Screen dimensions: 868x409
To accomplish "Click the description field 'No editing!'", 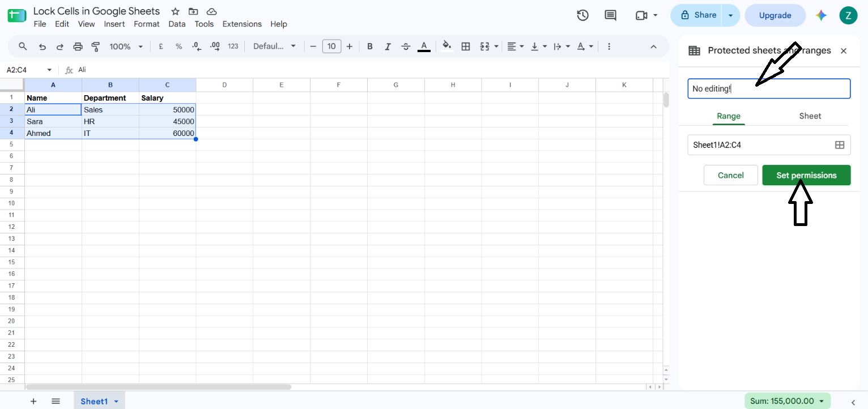I will pyautogui.click(x=769, y=88).
